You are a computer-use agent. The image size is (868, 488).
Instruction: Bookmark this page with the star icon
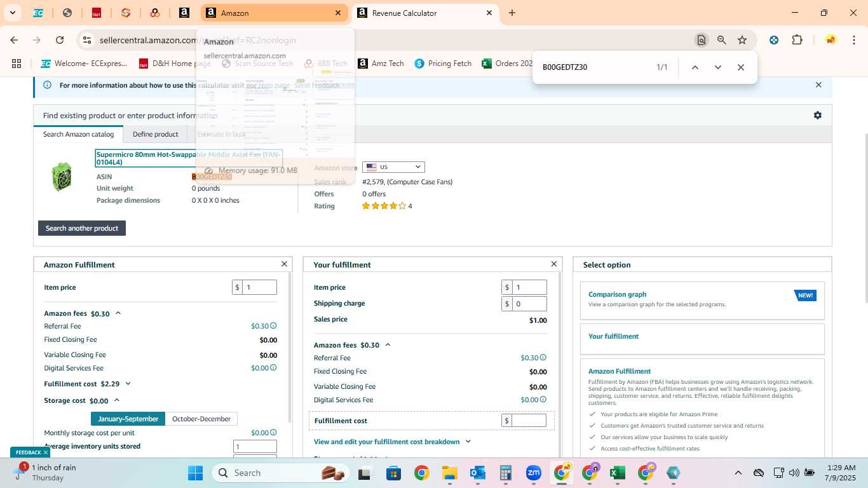coord(742,40)
